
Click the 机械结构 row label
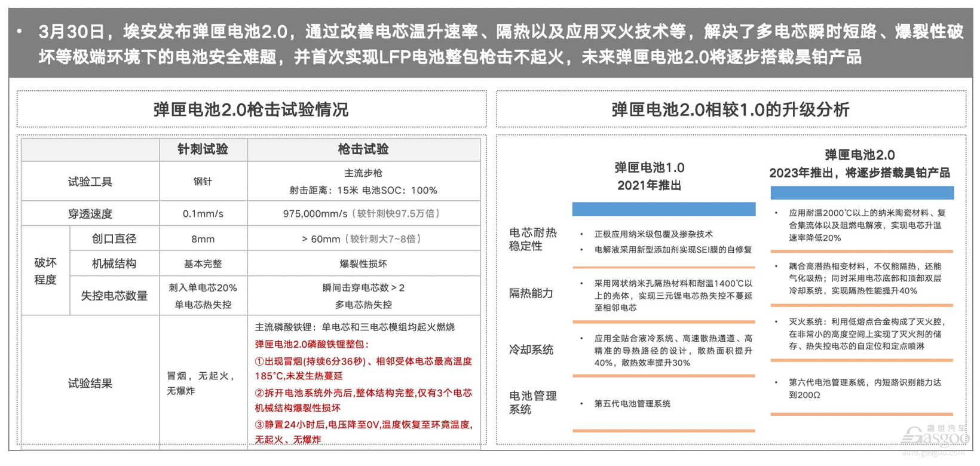click(x=114, y=264)
